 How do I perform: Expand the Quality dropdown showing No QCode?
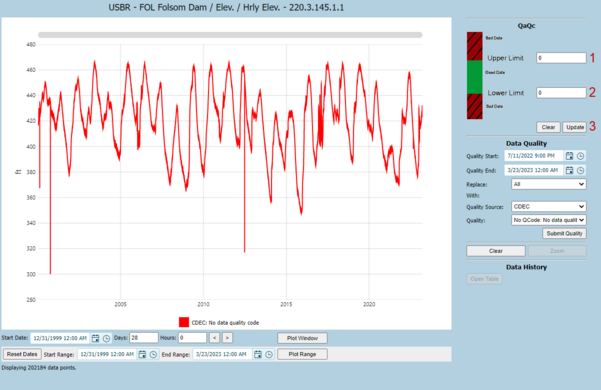(548, 220)
